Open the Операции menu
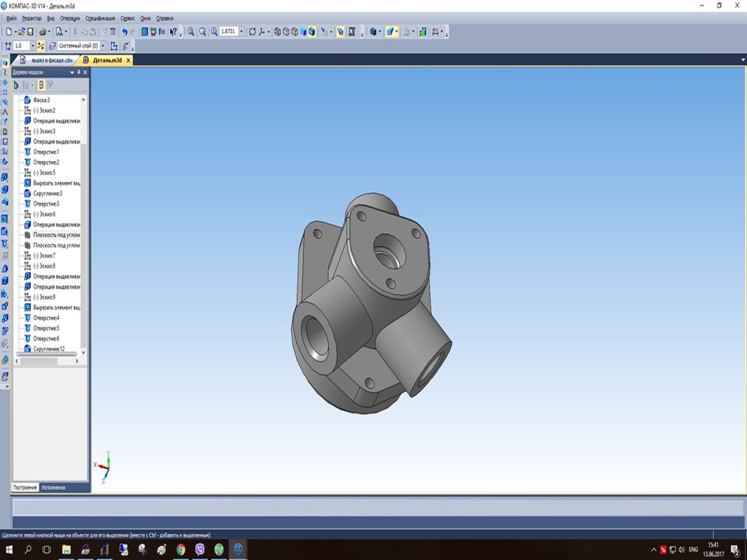 tap(69, 19)
